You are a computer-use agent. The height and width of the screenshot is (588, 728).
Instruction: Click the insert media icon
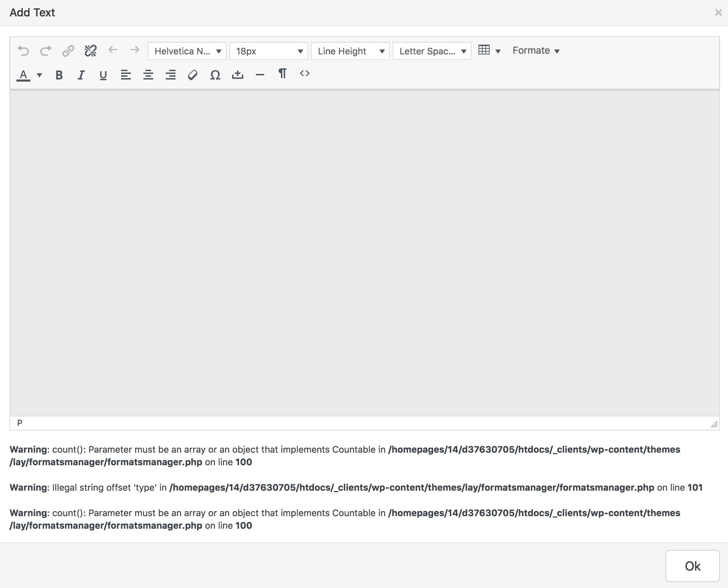[x=237, y=75]
